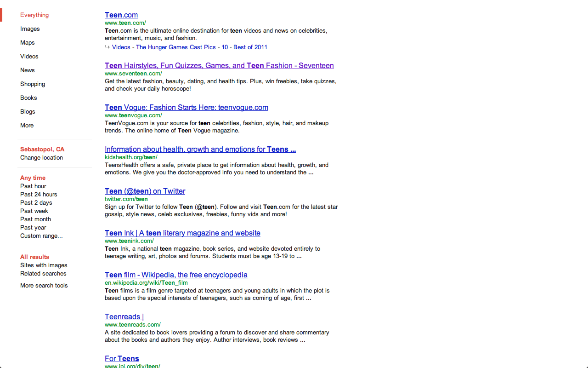Open The Hunger Games Cast Pics sublink
This screenshot has width=588, height=368.
click(175, 47)
